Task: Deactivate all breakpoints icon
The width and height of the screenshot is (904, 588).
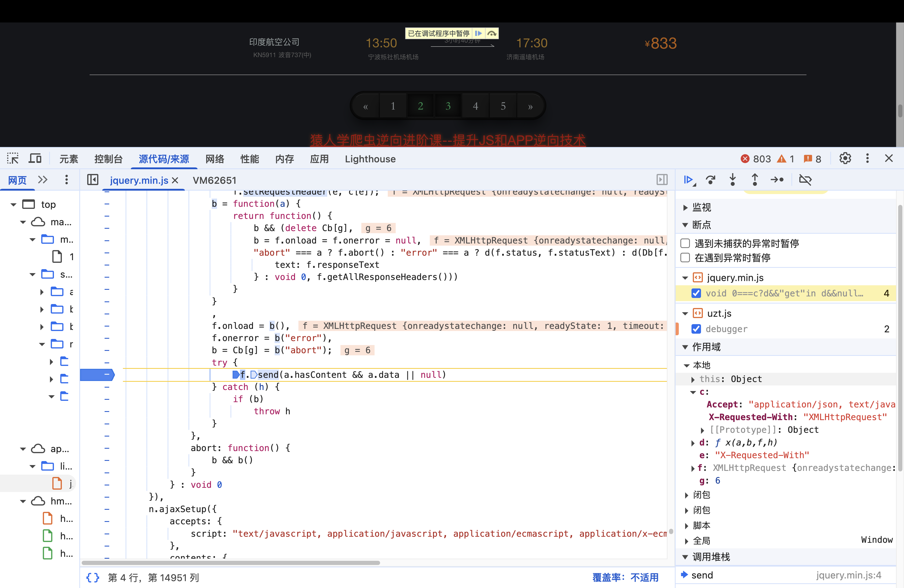Action: tap(805, 180)
